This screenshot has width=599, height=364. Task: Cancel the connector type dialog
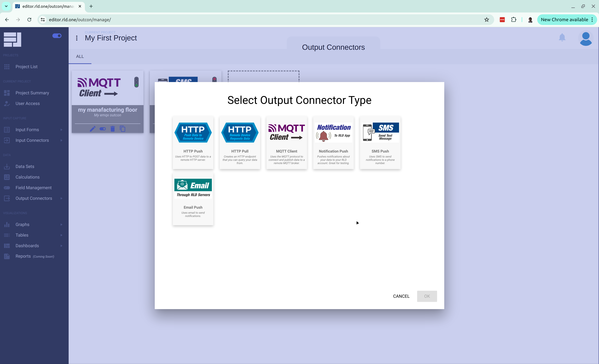(401, 296)
